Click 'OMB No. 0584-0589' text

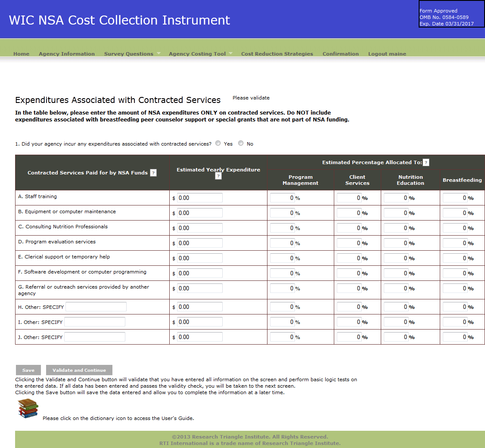coord(444,17)
